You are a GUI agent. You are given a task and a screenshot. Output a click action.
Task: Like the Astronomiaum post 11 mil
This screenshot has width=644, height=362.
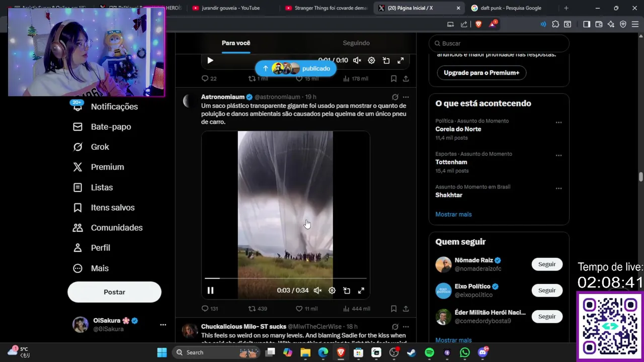pos(306,309)
